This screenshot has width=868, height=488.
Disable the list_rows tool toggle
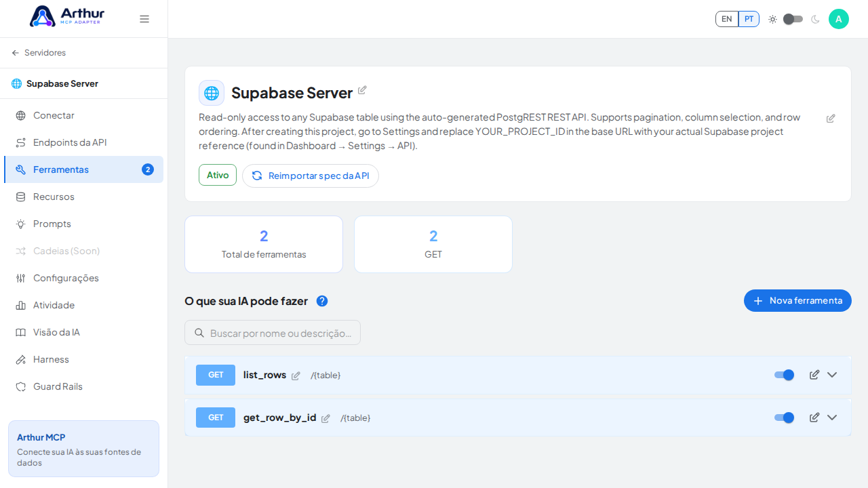click(x=784, y=375)
